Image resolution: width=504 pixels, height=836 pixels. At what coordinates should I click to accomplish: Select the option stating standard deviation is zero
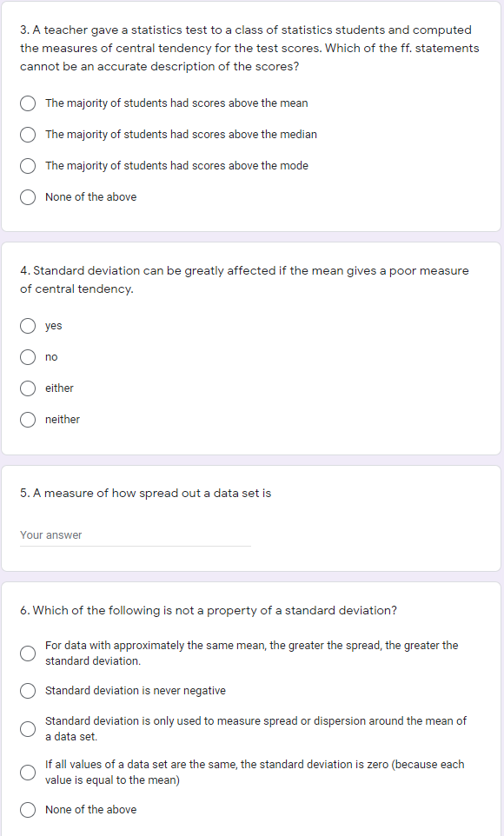click(27, 772)
